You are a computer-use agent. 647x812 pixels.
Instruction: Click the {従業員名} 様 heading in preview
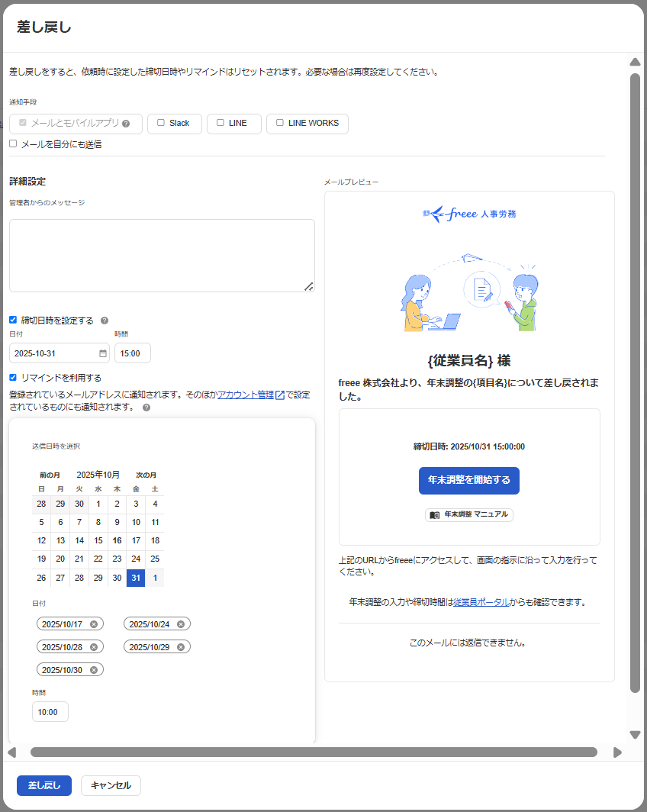469,360
